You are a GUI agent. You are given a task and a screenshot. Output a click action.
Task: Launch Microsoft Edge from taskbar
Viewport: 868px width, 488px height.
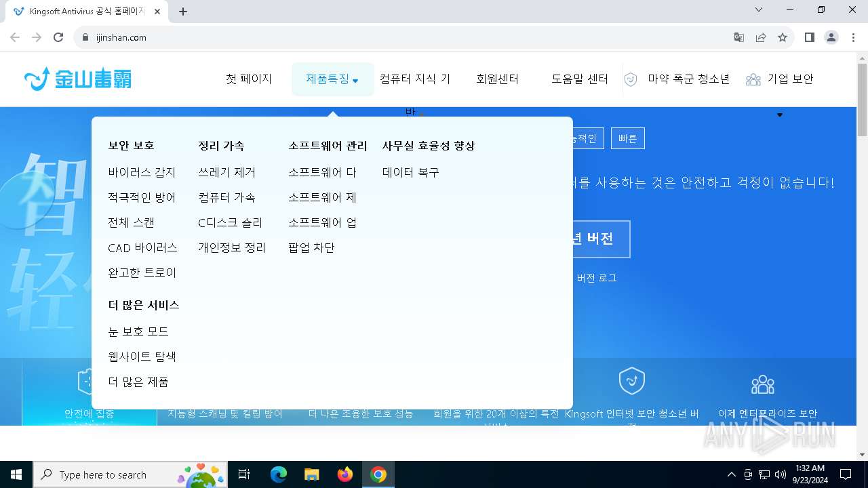(279, 474)
